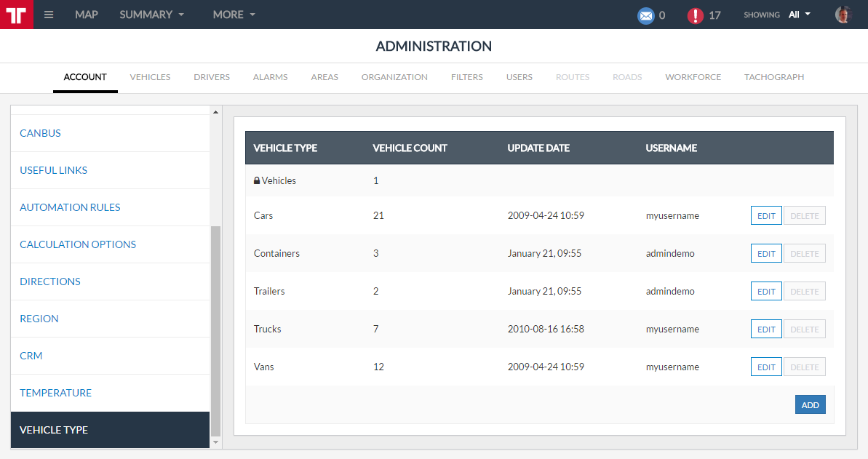Click the Add vehicle type button
The height and width of the screenshot is (459, 868).
(810, 405)
